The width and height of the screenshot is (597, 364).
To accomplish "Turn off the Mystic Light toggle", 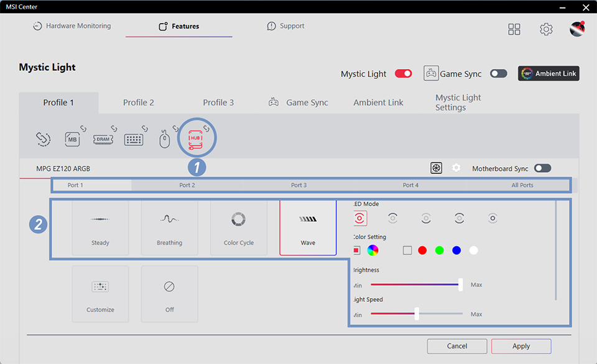I will click(x=403, y=73).
